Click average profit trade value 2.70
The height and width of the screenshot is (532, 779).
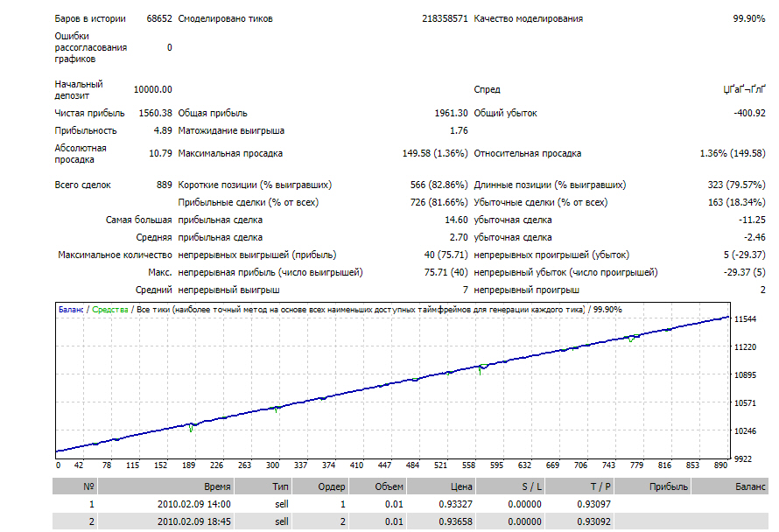click(459, 237)
